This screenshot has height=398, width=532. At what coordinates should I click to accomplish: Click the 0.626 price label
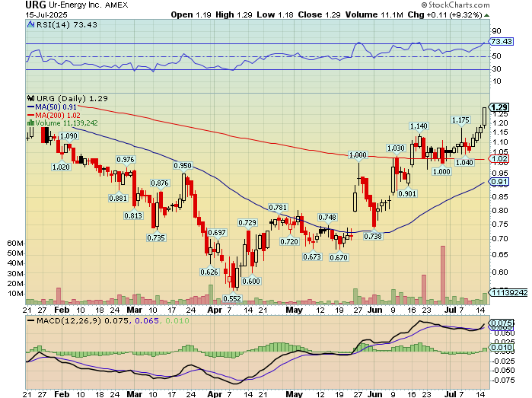(209, 272)
